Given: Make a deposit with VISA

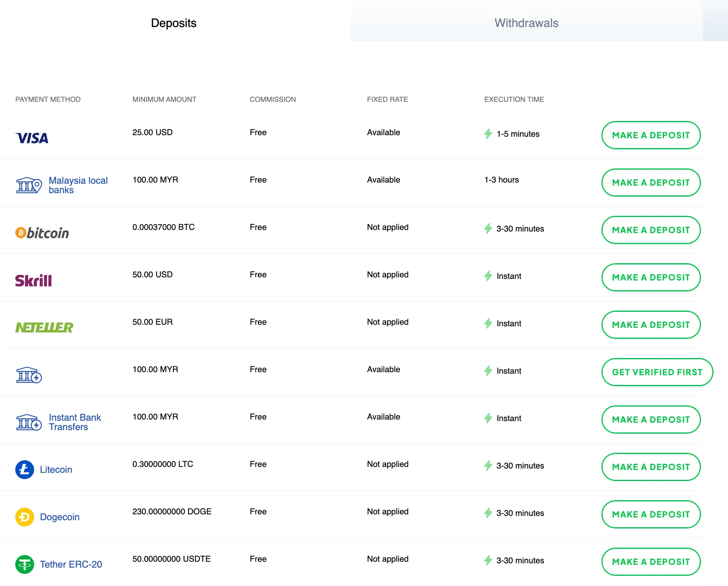Looking at the screenshot, I should click(651, 135).
